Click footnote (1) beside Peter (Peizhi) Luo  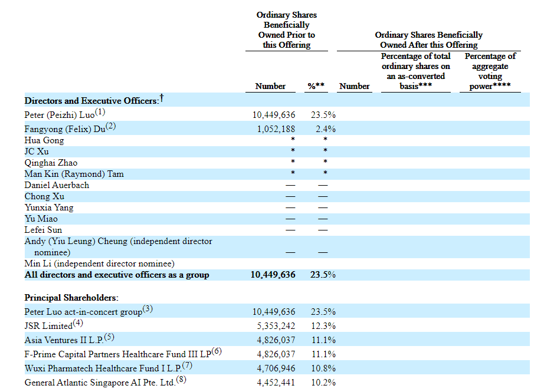[x=100, y=112]
